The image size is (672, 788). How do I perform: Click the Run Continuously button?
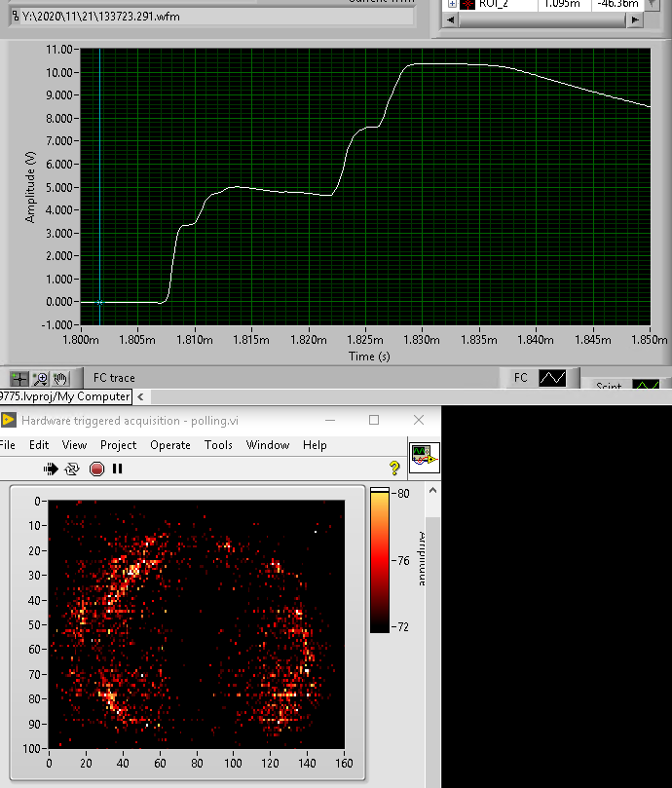click(72, 469)
